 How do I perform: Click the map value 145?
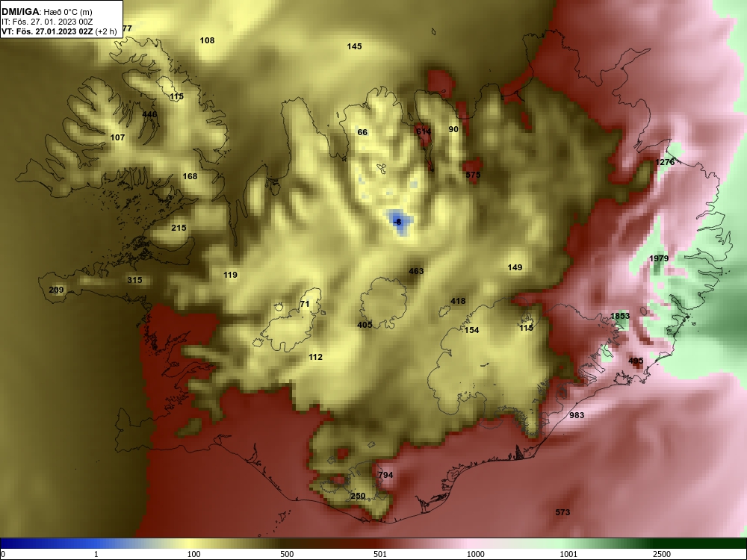coord(354,46)
